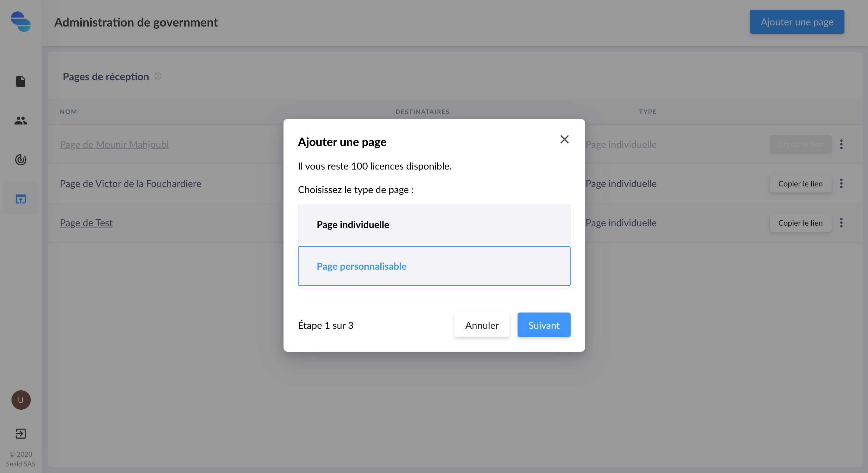Copy link for Victor de la Fouchardiere page
868x473 pixels.
tap(800, 183)
